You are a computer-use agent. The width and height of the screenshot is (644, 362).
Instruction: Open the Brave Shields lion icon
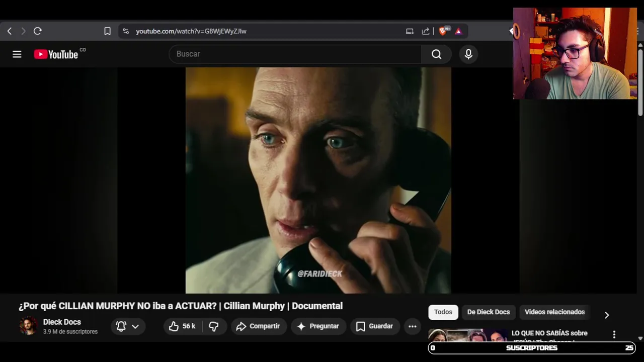pos(443,31)
